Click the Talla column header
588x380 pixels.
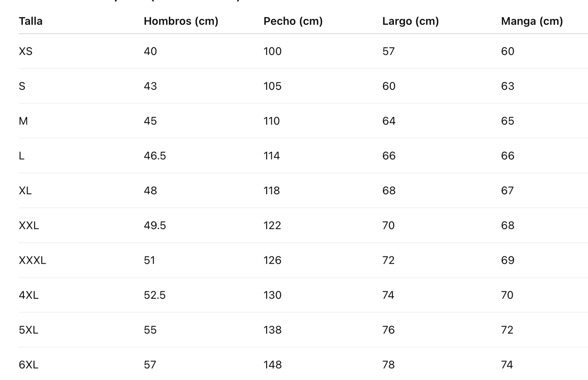click(x=31, y=21)
